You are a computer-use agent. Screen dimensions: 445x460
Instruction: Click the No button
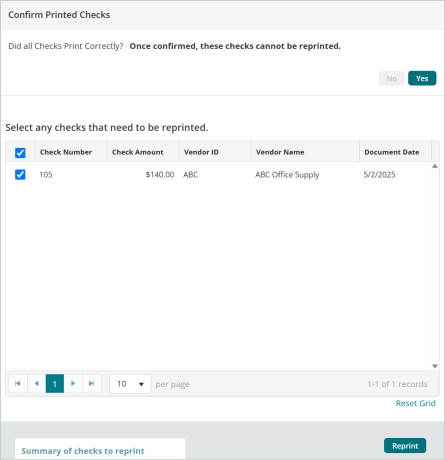click(392, 78)
